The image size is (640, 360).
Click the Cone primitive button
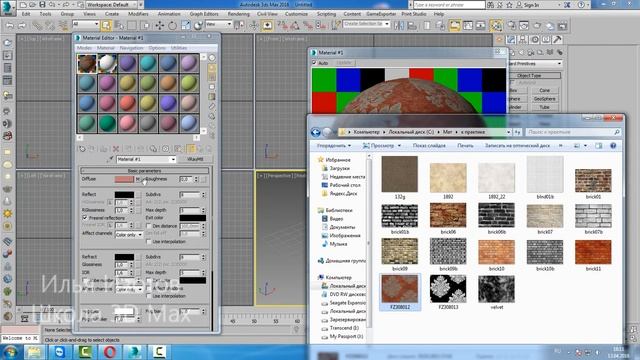coord(544,90)
